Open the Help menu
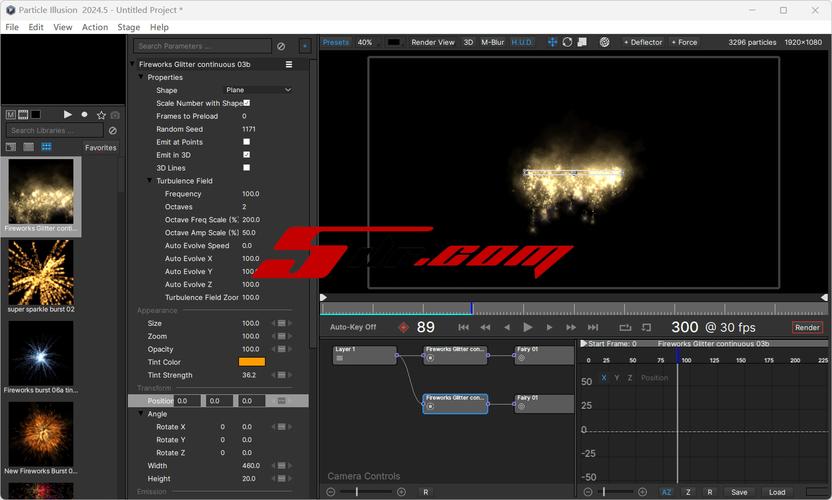The image size is (832, 500). tap(159, 27)
